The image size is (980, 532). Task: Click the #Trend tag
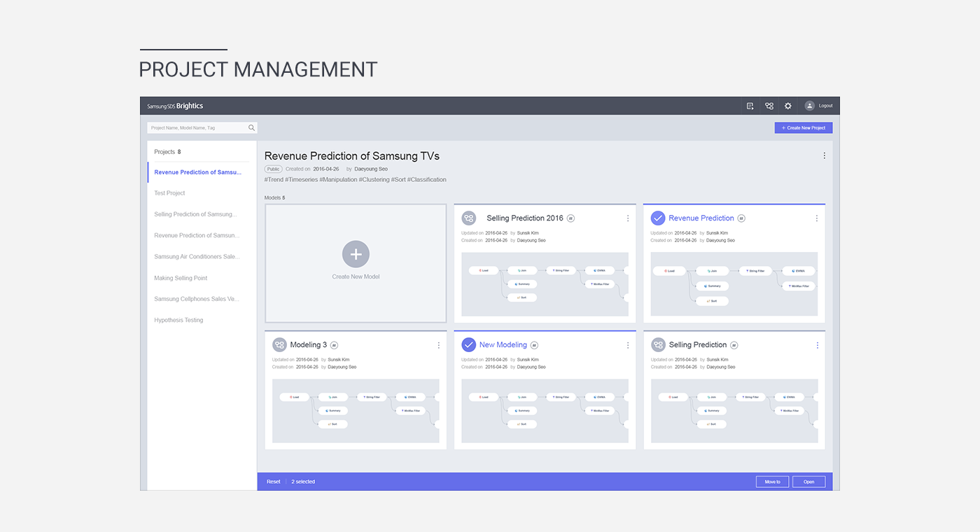(274, 180)
